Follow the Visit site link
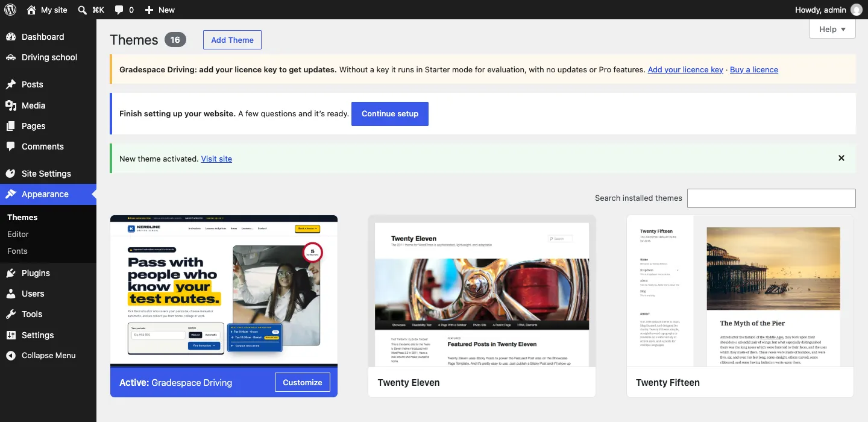The height and width of the screenshot is (422, 868). point(216,159)
